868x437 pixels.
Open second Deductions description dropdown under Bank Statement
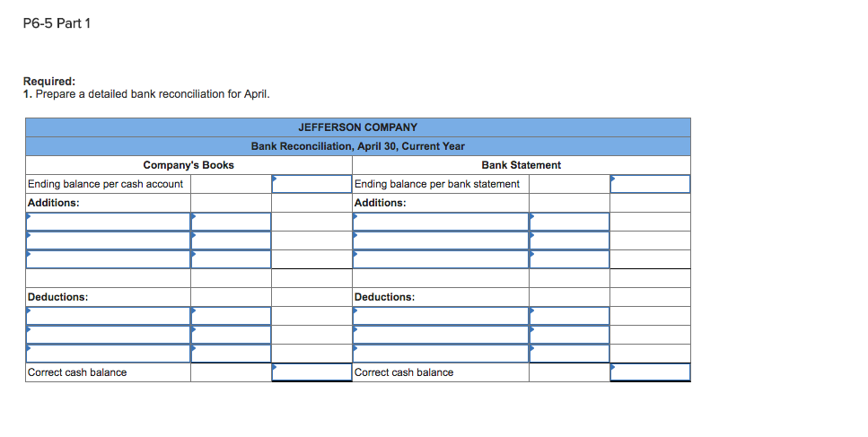[x=441, y=335]
